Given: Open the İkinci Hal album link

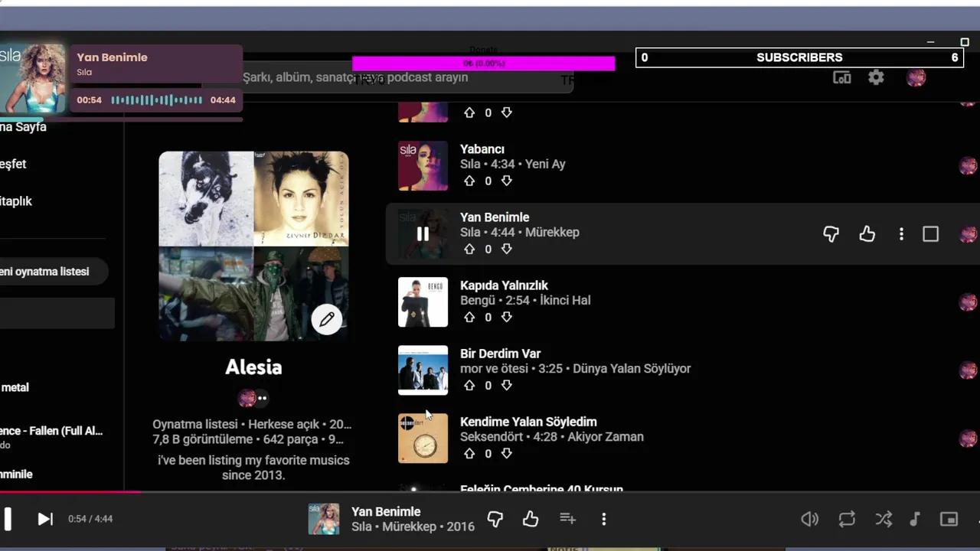Looking at the screenshot, I should 565,300.
